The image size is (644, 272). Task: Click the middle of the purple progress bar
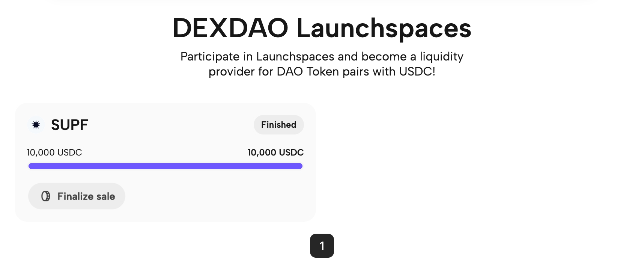pyautogui.click(x=166, y=166)
